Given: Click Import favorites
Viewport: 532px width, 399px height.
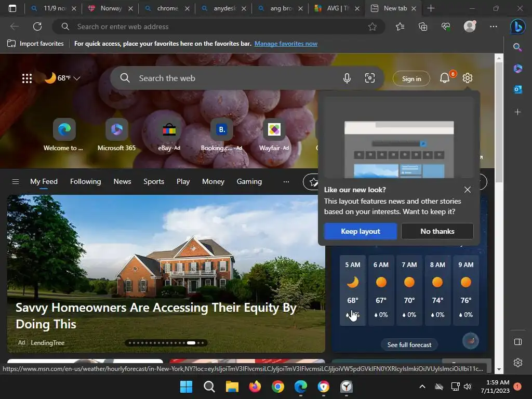Looking at the screenshot, I should click(35, 44).
